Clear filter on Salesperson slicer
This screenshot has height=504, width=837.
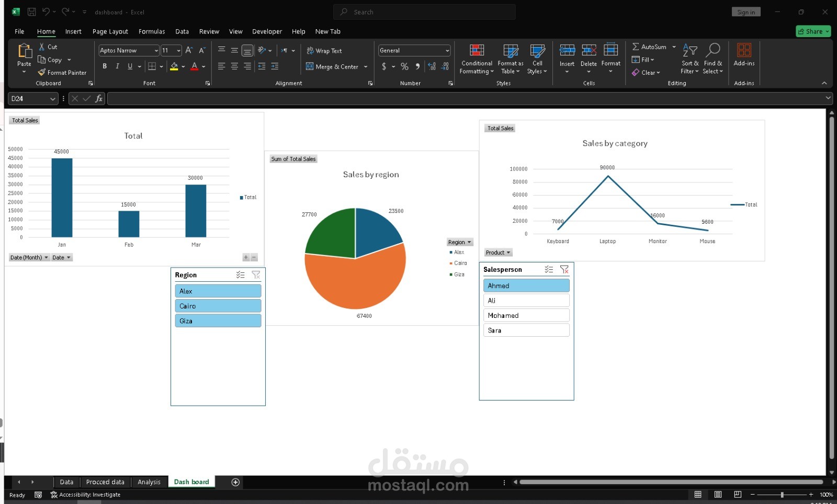click(564, 269)
